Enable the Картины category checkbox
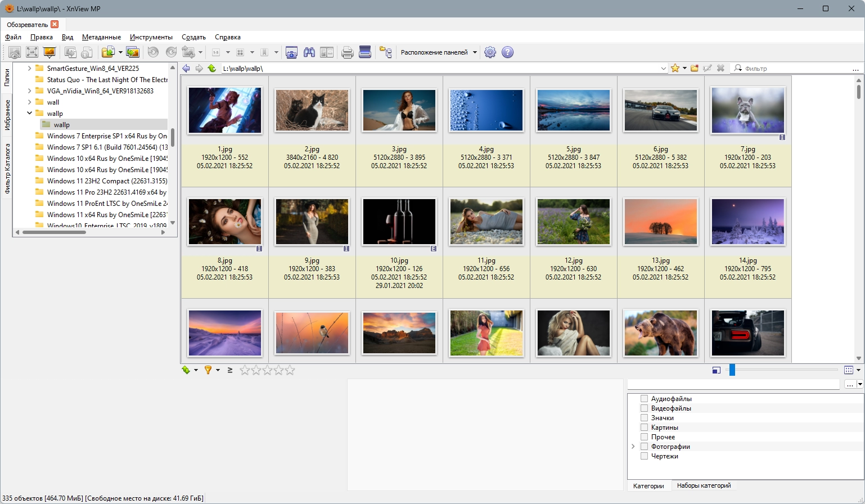 (645, 427)
